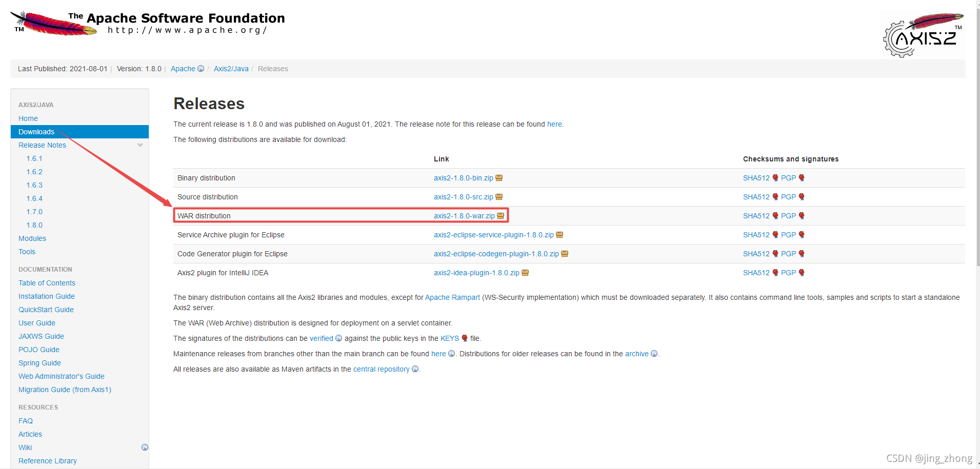Open QuickStart Guide link
Viewport: 980px width, 469px height.
pos(46,310)
